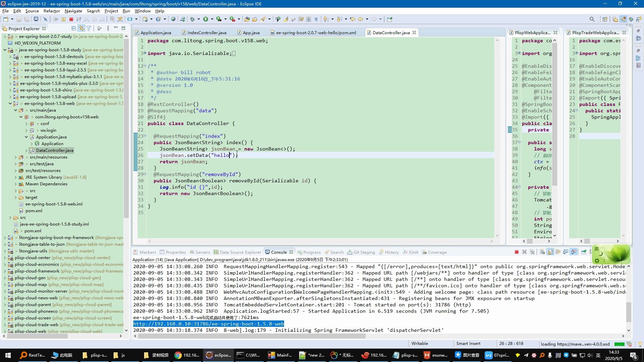
Task: Collapse All nodes in Project Explorer toolbar
Action: pyautogui.click(x=73, y=28)
